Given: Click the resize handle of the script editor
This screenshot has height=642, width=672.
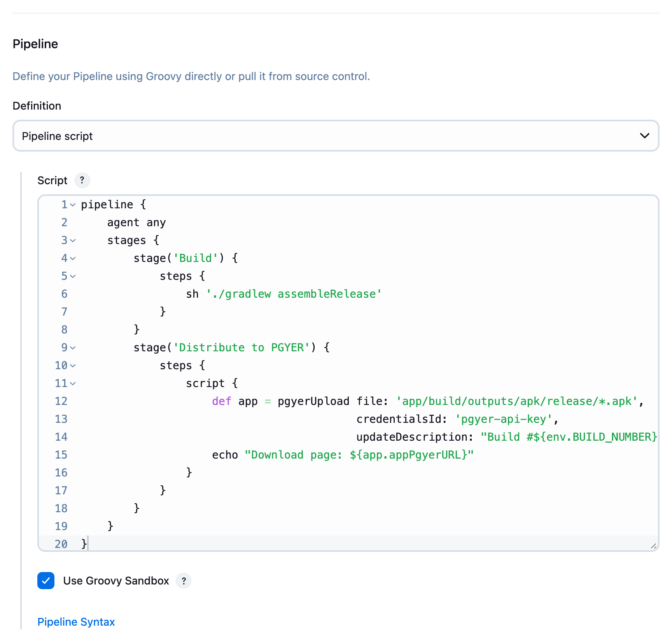Looking at the screenshot, I should pyautogui.click(x=654, y=546).
